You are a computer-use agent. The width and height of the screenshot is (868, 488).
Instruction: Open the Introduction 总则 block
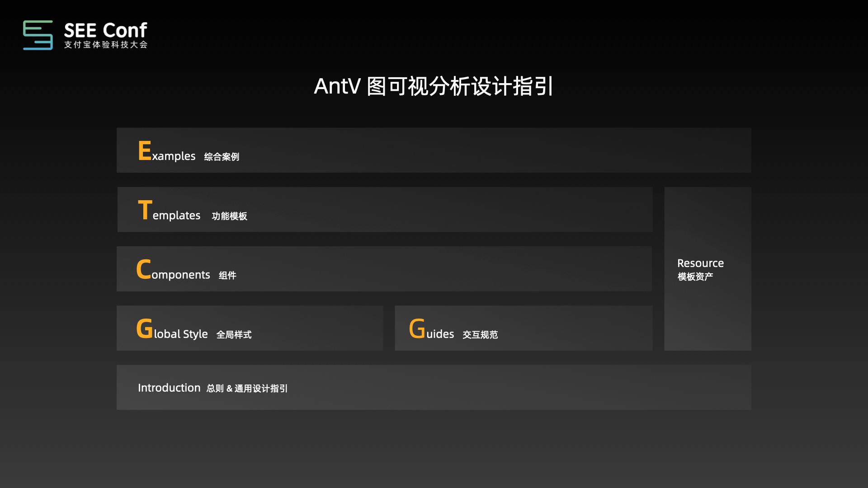click(434, 388)
